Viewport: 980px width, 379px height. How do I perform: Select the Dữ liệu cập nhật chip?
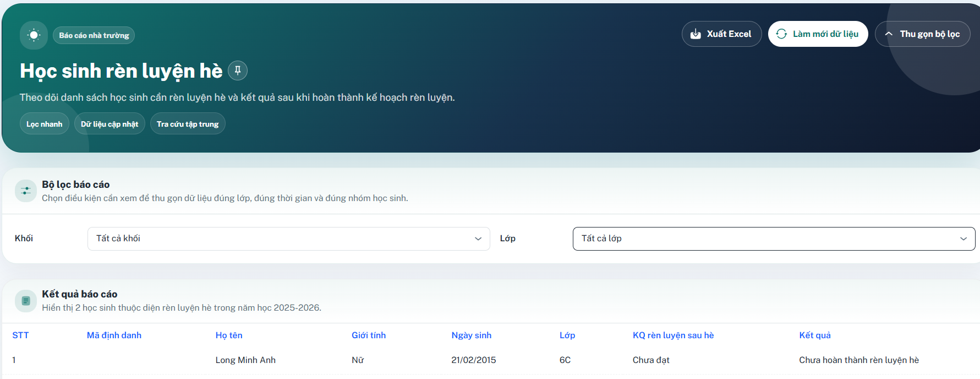coord(110,124)
